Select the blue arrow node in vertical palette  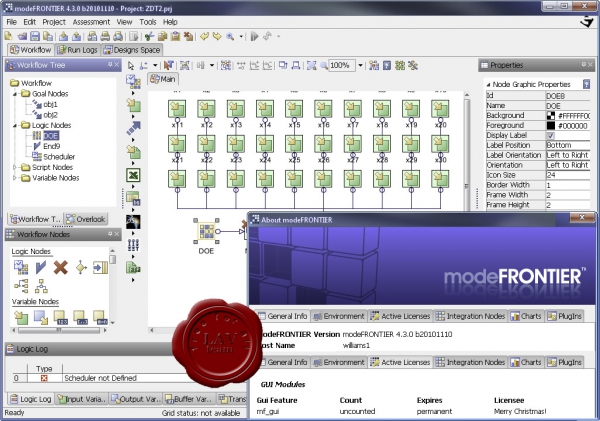point(133,128)
